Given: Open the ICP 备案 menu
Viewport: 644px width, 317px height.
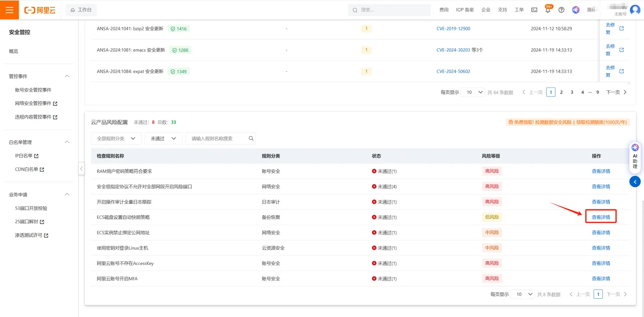Looking at the screenshot, I should click(465, 10).
